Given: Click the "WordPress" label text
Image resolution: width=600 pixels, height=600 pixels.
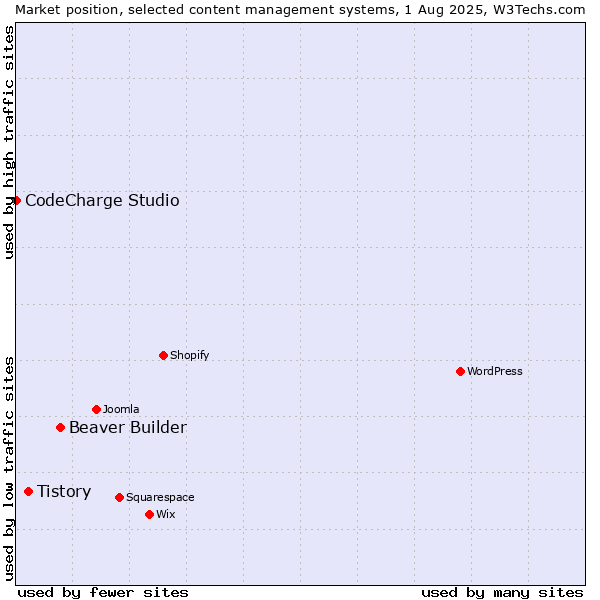Looking at the screenshot, I should 495,371.
